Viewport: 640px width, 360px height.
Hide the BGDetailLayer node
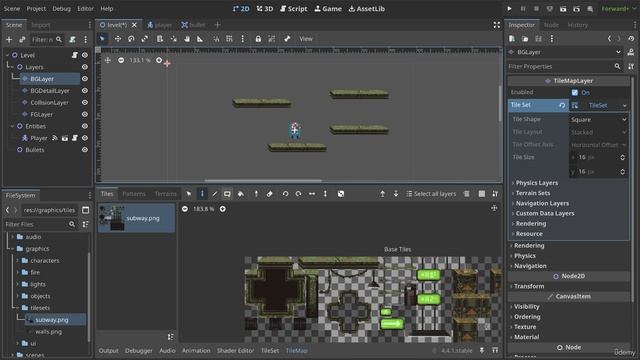(x=84, y=91)
